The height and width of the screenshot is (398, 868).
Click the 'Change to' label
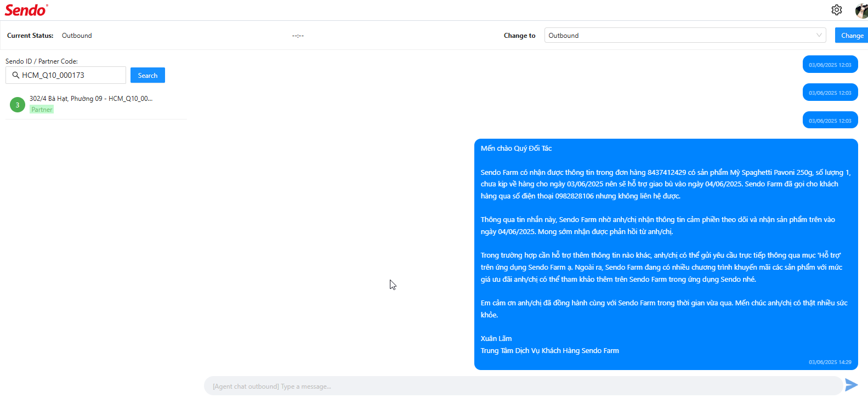(520, 36)
